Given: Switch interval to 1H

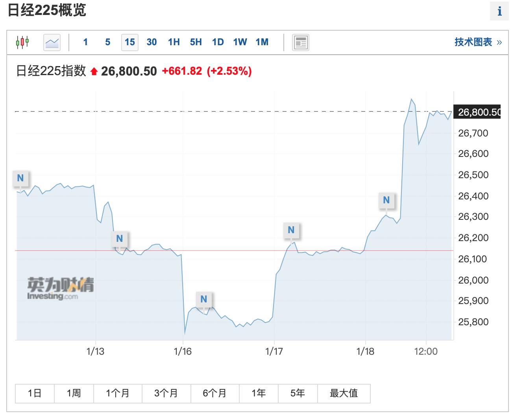Looking at the screenshot, I should (x=174, y=42).
